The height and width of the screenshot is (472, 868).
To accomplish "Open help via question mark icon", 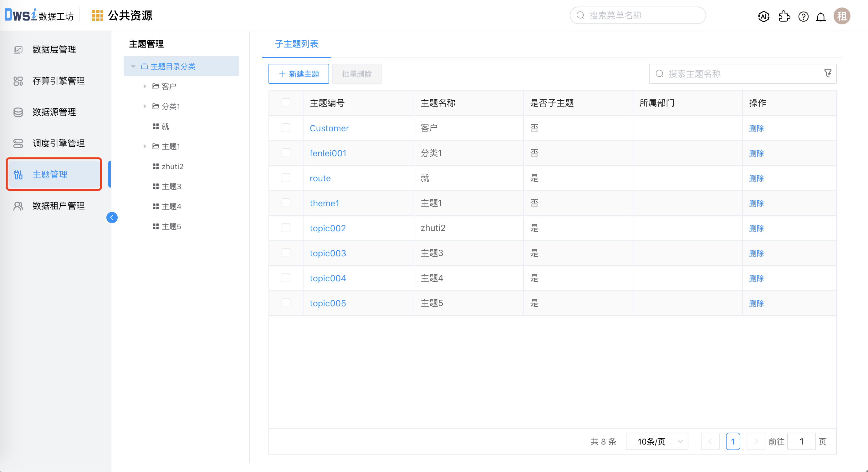I will [803, 17].
